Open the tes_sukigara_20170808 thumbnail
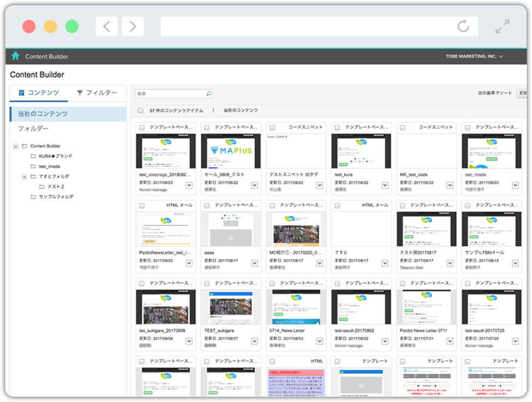The width and height of the screenshot is (532, 402). pos(166,307)
